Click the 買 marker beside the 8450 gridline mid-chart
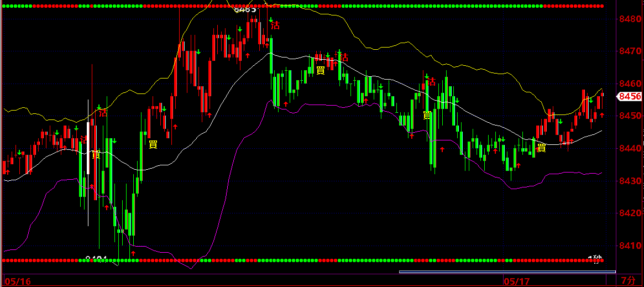This screenshot has width=644, height=287. [x=427, y=115]
